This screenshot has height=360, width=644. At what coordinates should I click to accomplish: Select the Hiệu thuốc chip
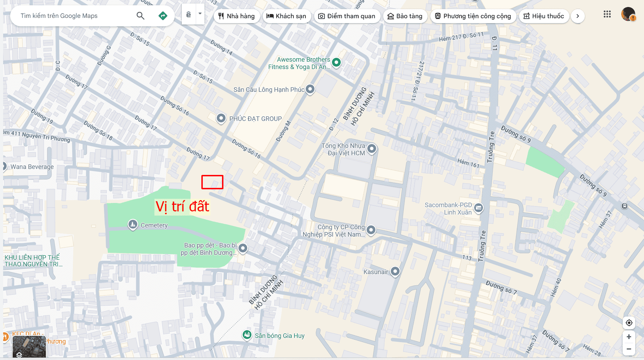[x=544, y=16]
